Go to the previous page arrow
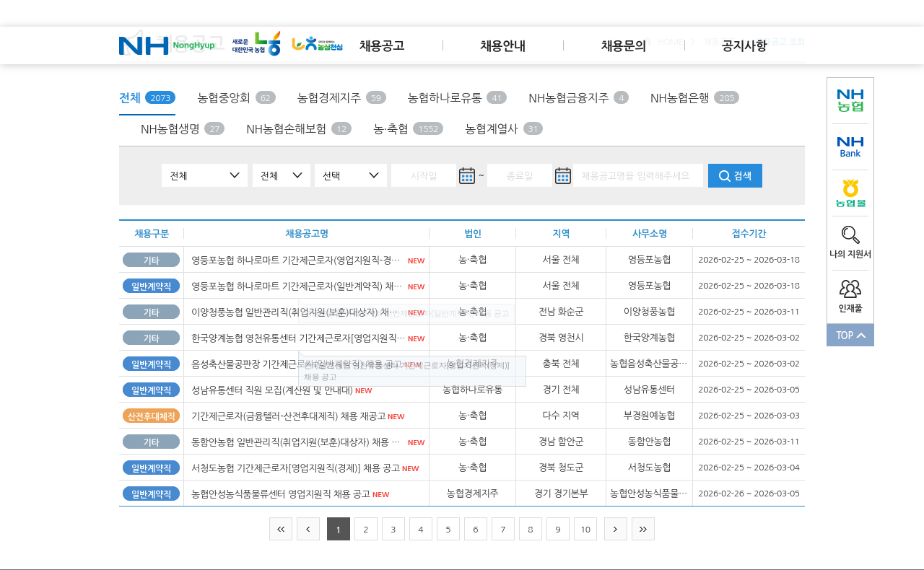 (308, 529)
